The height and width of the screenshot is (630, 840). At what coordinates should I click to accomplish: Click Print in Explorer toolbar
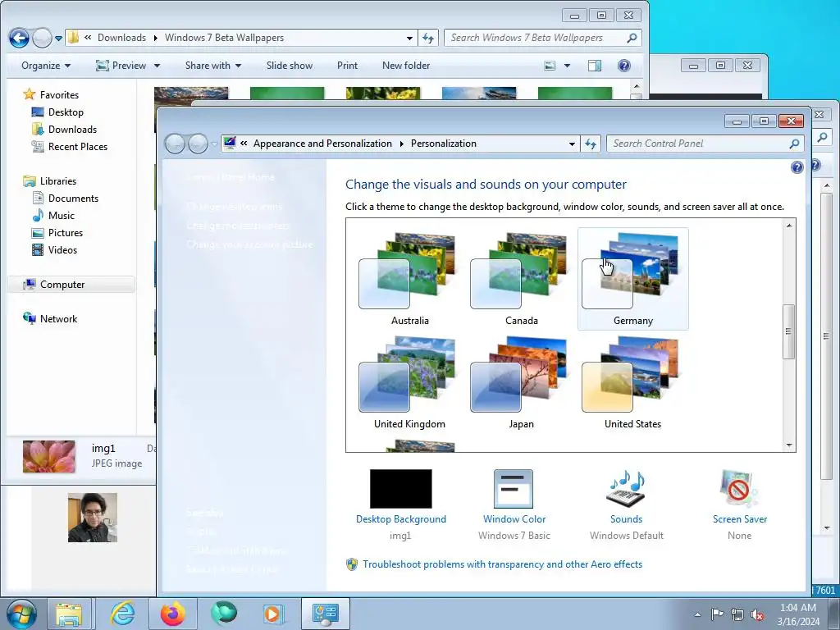[x=347, y=66]
